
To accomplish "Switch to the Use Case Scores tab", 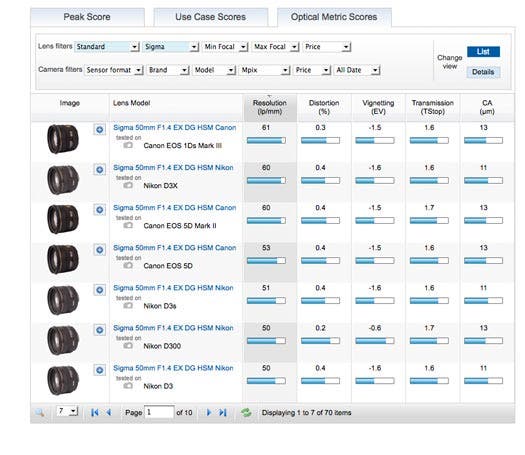I will point(211,17).
